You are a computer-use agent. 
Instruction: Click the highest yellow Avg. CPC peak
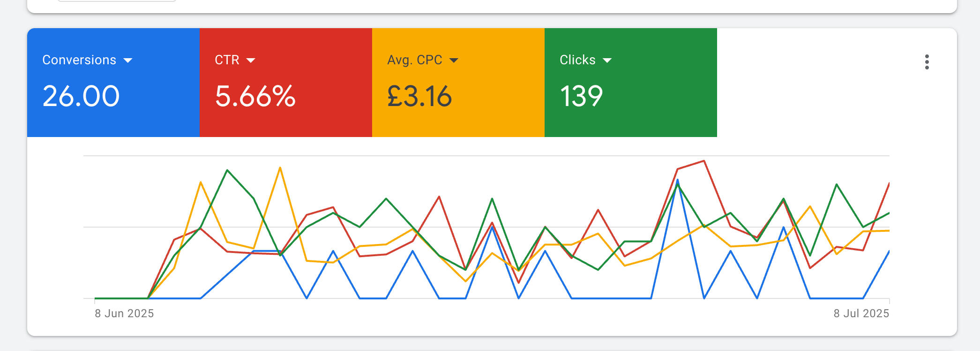[280, 168]
